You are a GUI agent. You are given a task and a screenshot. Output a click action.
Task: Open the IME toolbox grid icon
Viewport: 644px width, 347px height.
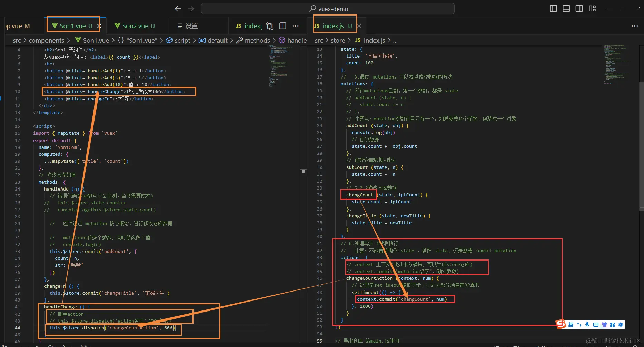612,325
